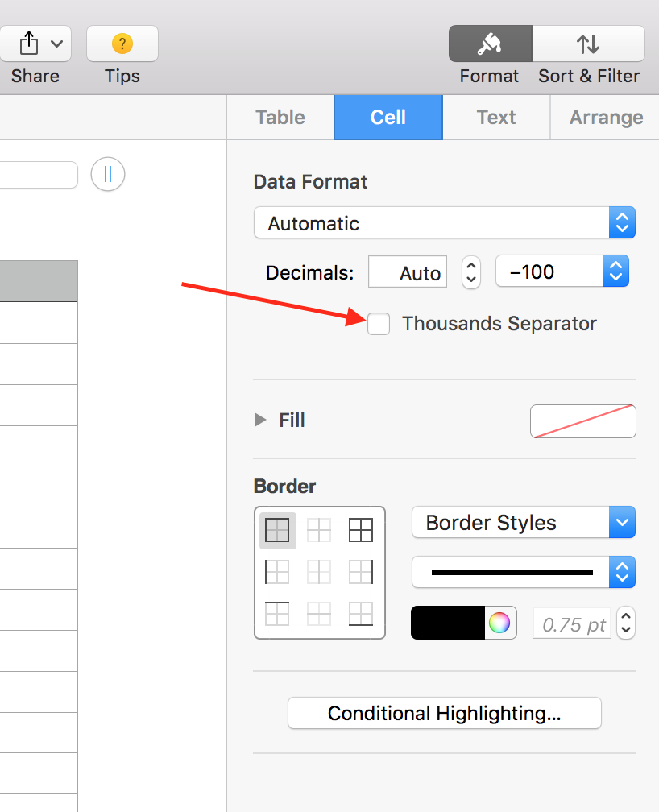This screenshot has width=659, height=812.
Task: Switch to the Arrange tab
Action: click(x=606, y=118)
